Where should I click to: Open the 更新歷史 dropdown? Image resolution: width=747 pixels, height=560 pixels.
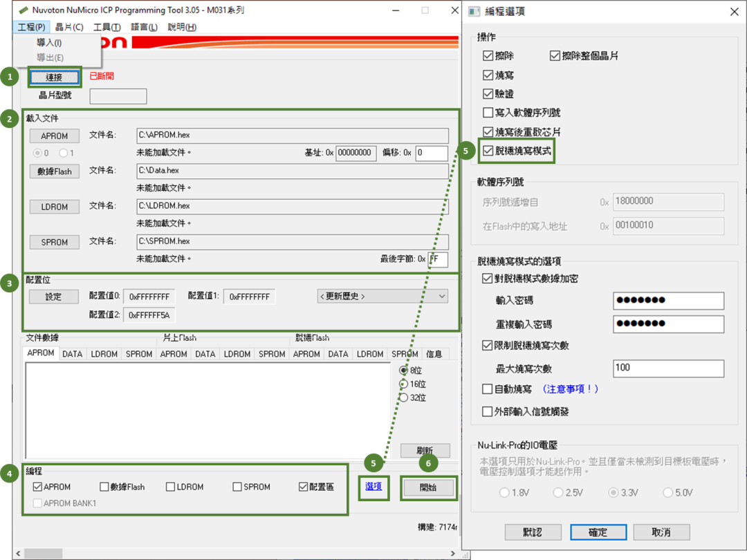[382, 296]
